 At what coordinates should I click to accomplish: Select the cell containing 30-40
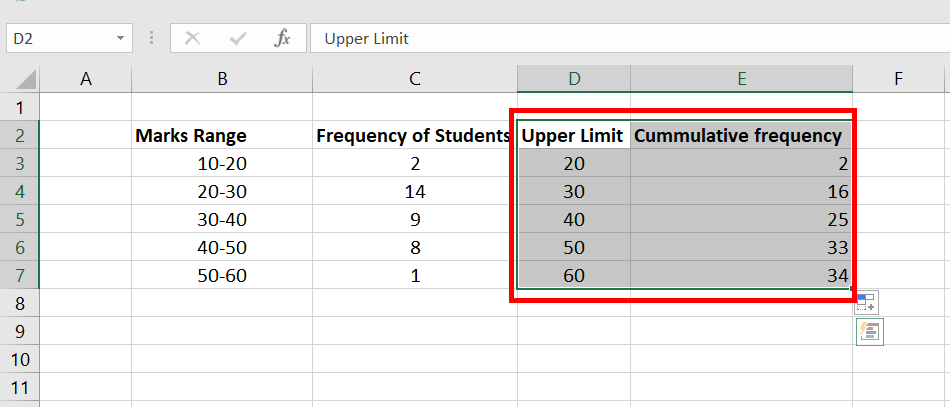(x=222, y=219)
